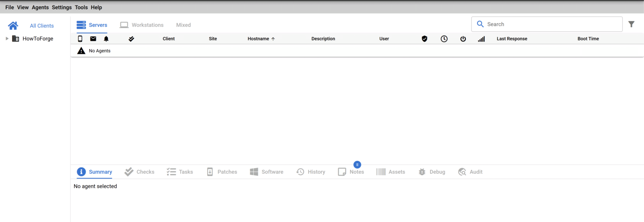Select All Clients link in sidebar

tap(42, 26)
